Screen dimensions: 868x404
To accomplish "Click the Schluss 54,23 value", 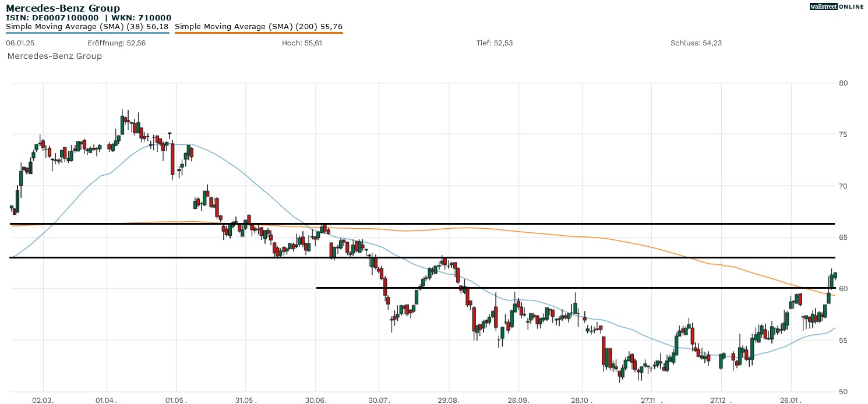I will 696,43.
